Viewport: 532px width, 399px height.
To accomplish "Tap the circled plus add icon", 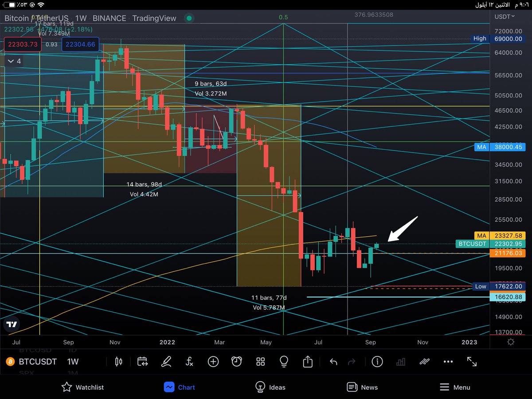I will click(x=213, y=362).
